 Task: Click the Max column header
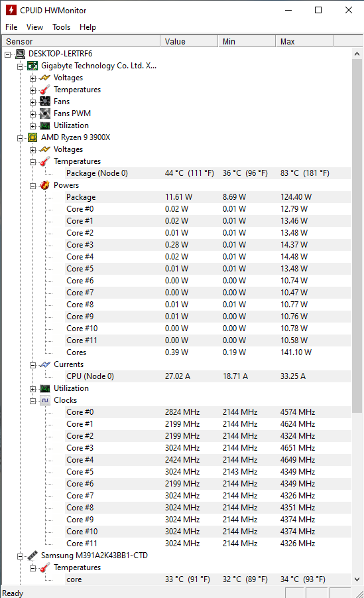[x=304, y=41]
